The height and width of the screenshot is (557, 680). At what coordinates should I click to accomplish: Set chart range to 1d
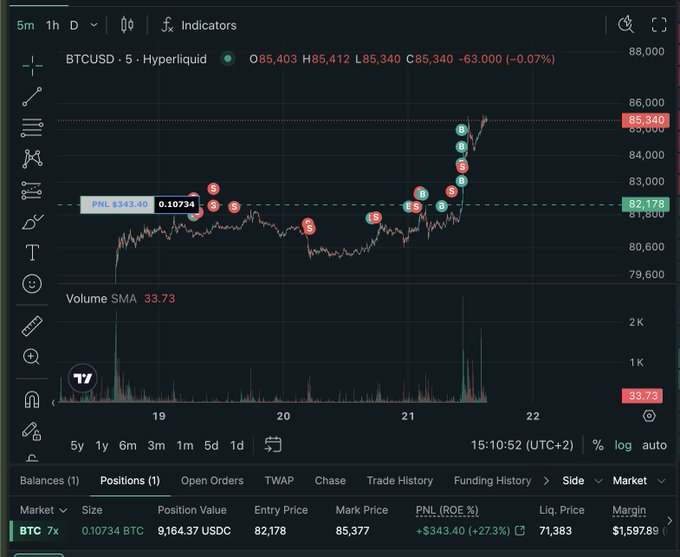pos(237,446)
